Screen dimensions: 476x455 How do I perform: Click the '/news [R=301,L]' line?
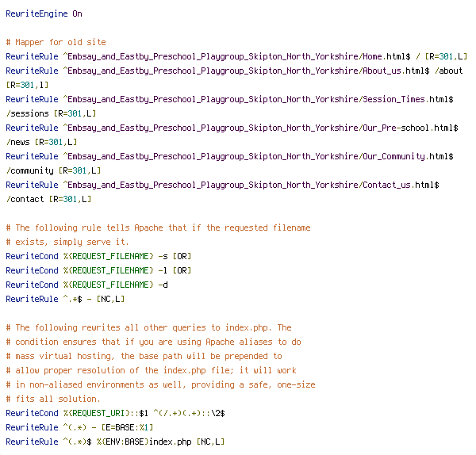(x=41, y=142)
